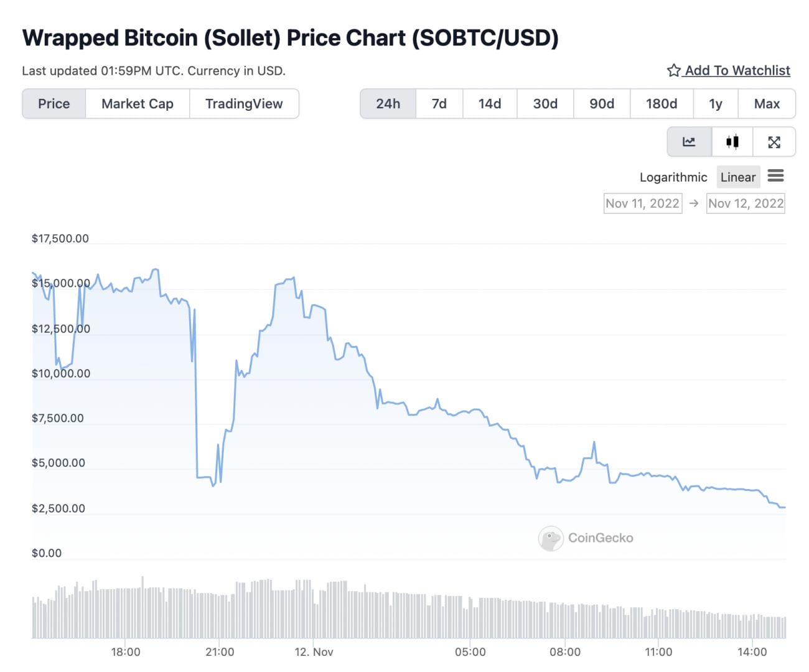Click Add To Watchlist link

coord(737,70)
